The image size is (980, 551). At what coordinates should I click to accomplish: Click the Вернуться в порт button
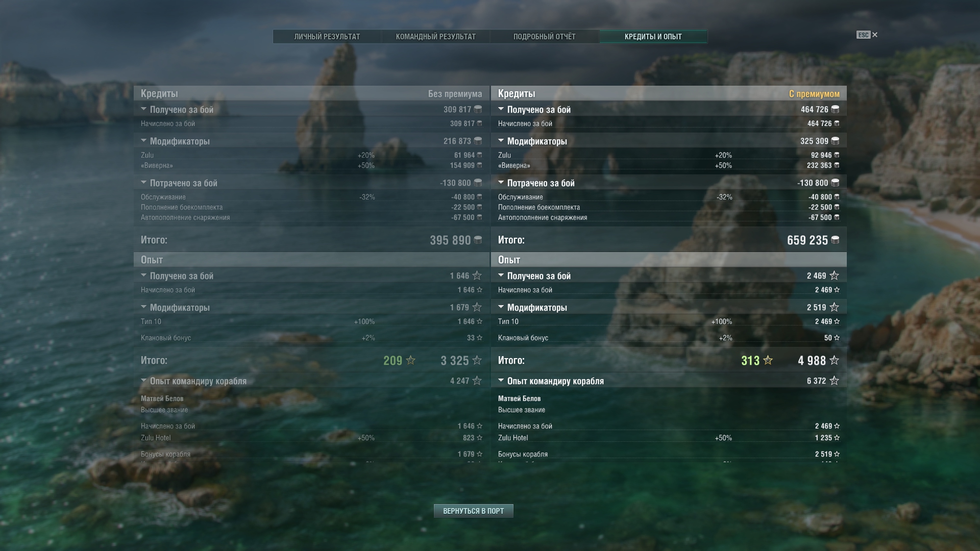(474, 511)
